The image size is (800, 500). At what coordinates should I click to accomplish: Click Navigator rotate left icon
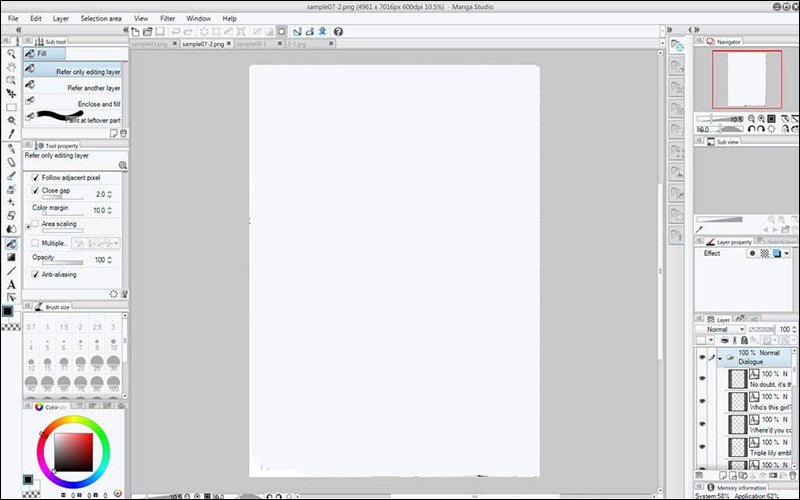751,129
